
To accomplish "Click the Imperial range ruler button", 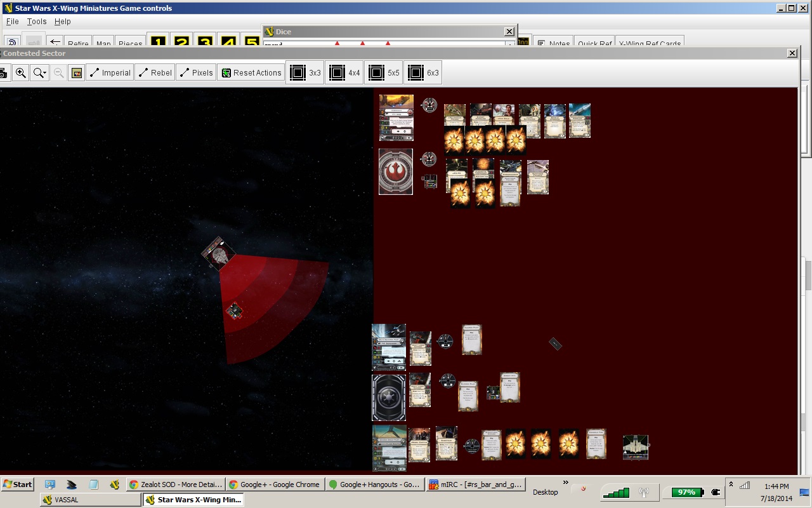I will 108,73.
